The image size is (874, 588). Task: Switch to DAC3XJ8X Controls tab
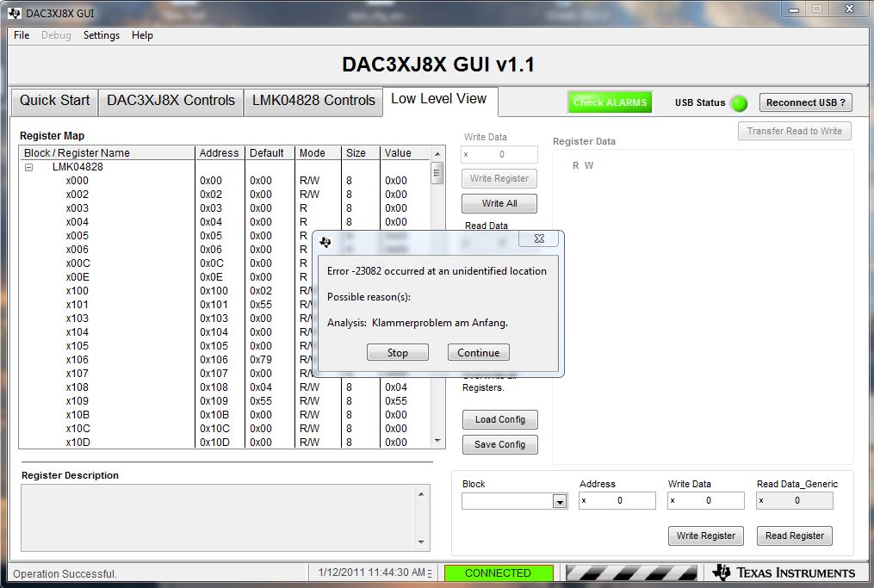(170, 101)
